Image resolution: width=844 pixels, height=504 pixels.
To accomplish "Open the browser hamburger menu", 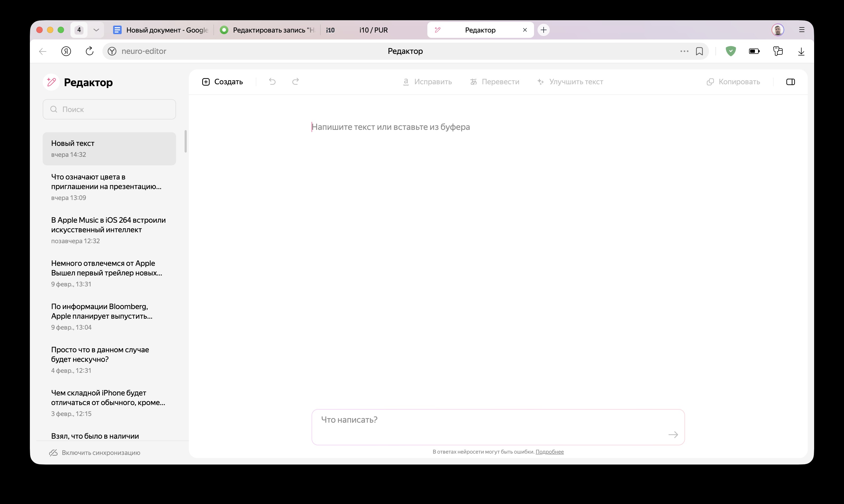I will 802,30.
